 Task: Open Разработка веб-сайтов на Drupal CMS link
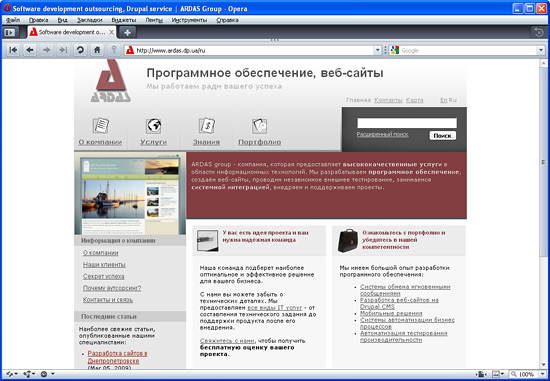399,303
